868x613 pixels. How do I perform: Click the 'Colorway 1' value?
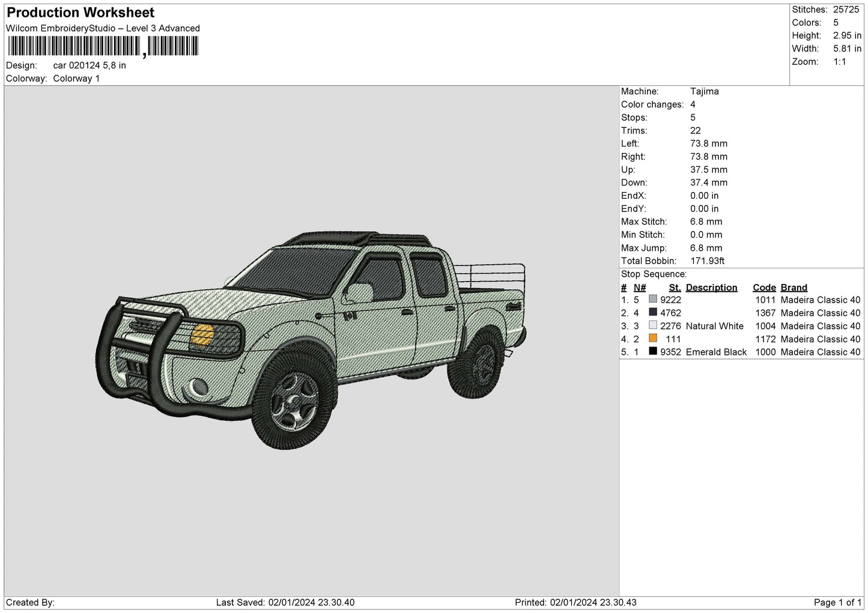[x=76, y=79]
